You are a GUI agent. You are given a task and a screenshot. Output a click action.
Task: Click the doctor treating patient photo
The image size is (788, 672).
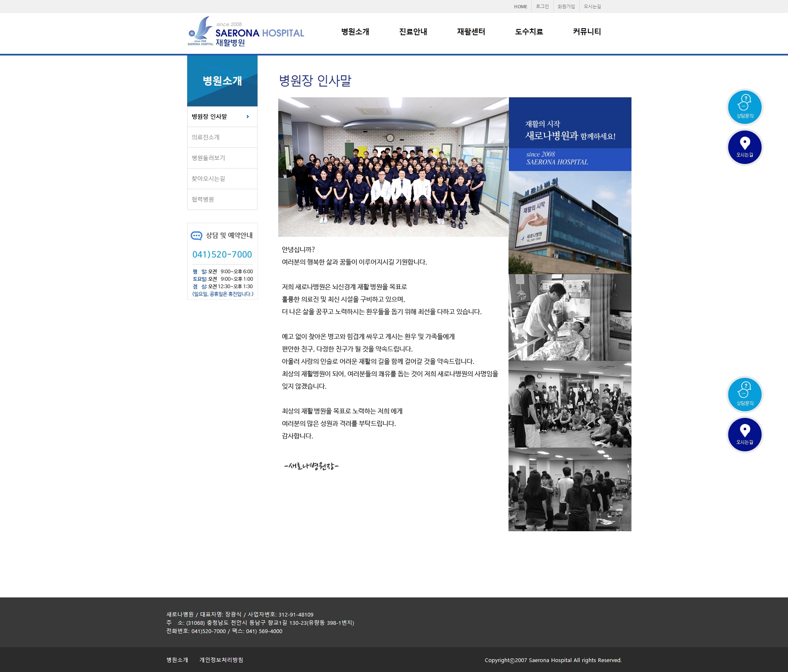pyautogui.click(x=570, y=317)
